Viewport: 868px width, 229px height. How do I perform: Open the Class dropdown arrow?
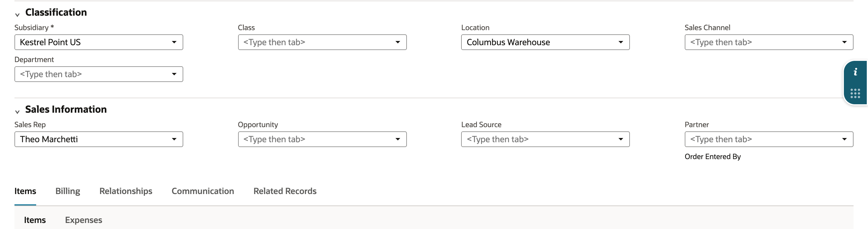398,42
